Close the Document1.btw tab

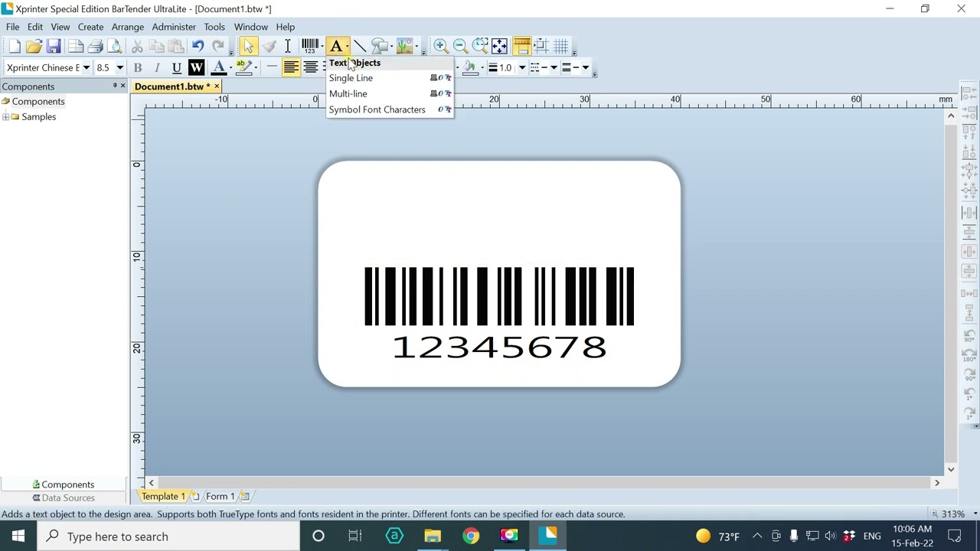point(217,86)
